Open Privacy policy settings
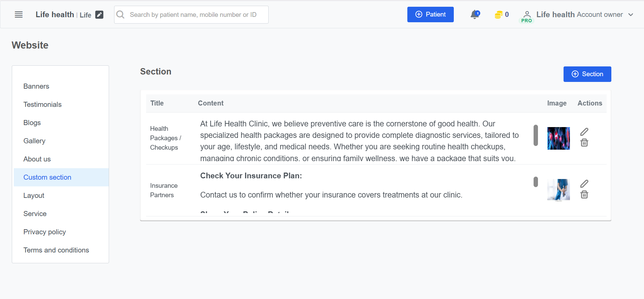Screen dimensions: 644x299 click(44, 232)
